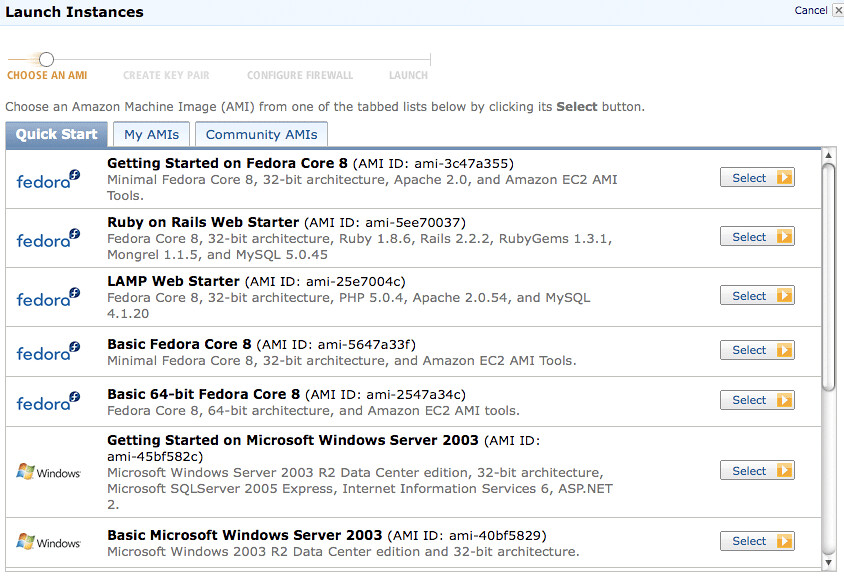Click the Basic 64-bit Fedora Core 8 title
The image size is (844, 578).
coord(203,394)
